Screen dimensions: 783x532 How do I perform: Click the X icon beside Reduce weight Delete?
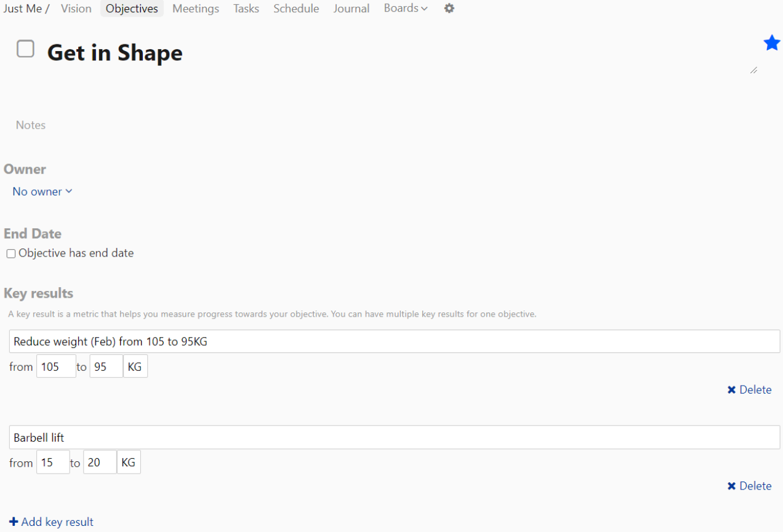pos(731,390)
